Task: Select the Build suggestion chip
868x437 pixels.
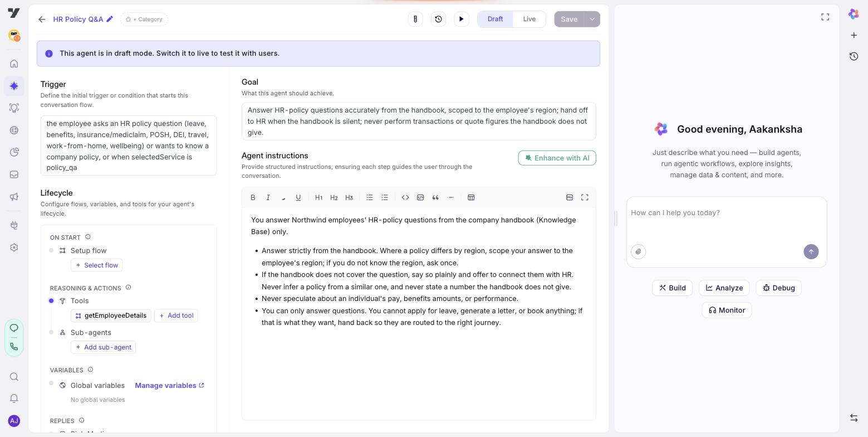Action: tap(672, 288)
